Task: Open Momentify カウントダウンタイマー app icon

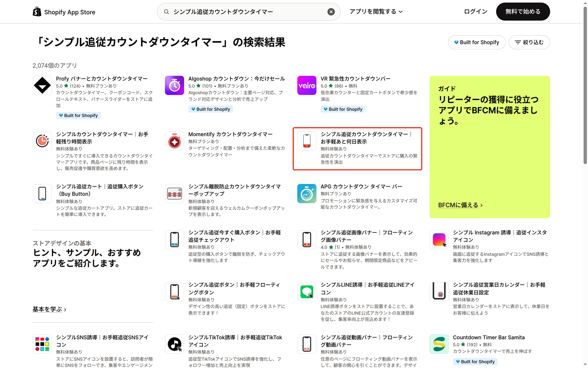Action: (175, 141)
